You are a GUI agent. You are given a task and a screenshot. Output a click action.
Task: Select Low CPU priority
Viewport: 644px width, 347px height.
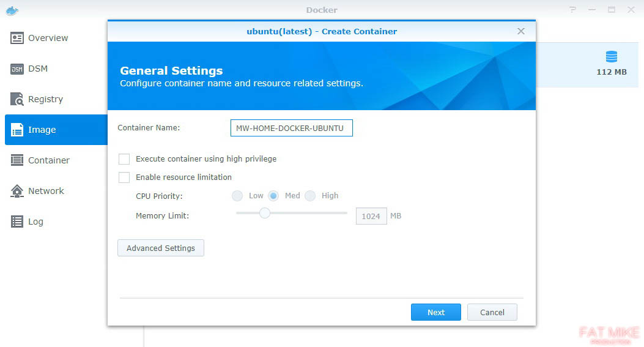[237, 196]
